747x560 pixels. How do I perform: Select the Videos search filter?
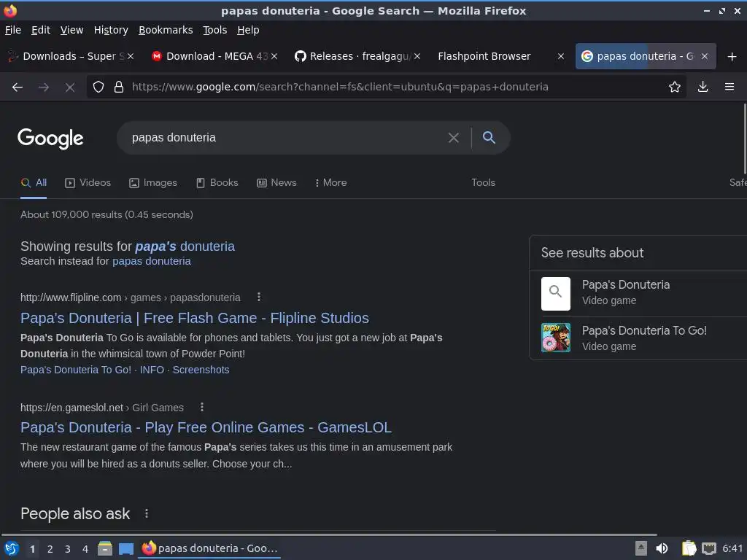(88, 183)
